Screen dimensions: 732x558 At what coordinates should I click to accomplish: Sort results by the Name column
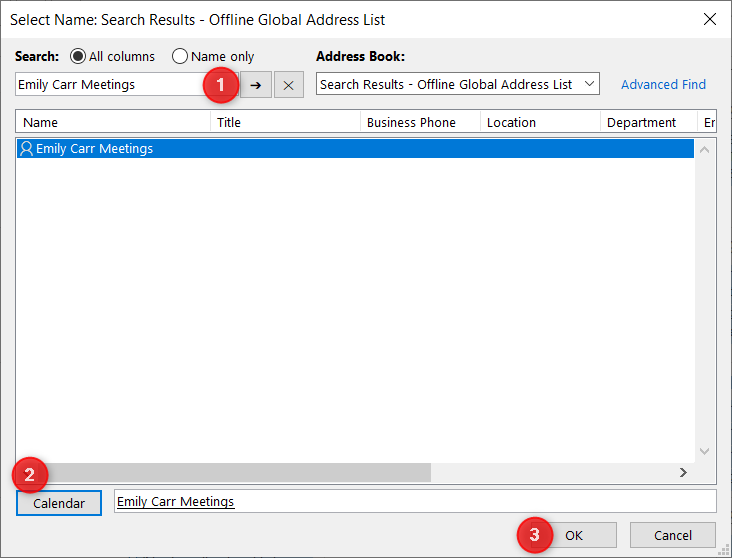[113, 122]
